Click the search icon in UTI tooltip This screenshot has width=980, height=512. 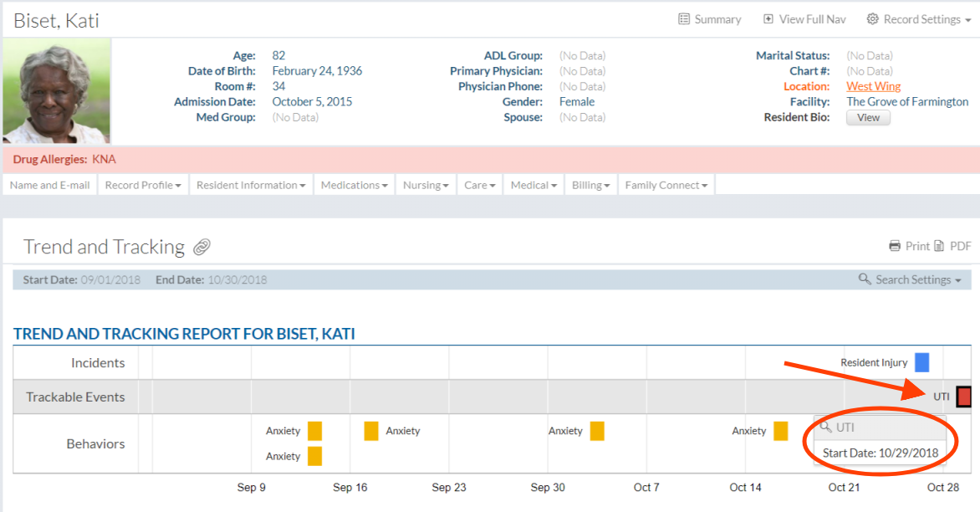point(825,427)
